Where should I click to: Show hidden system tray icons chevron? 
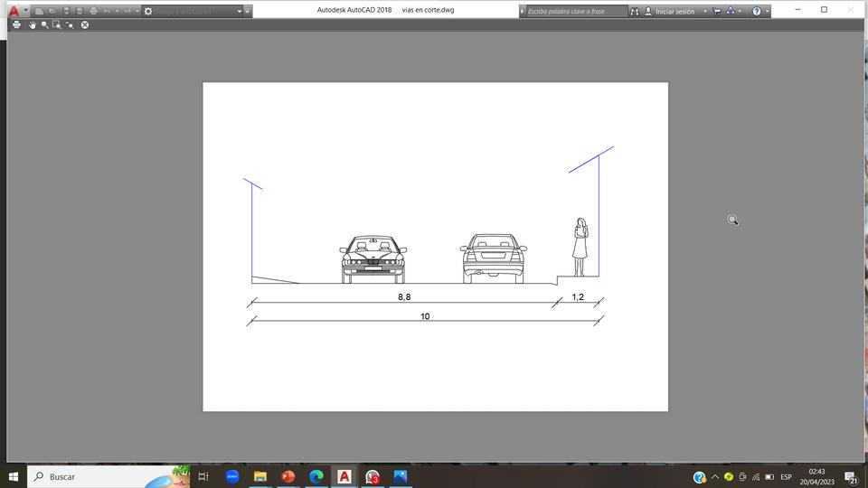coord(715,477)
